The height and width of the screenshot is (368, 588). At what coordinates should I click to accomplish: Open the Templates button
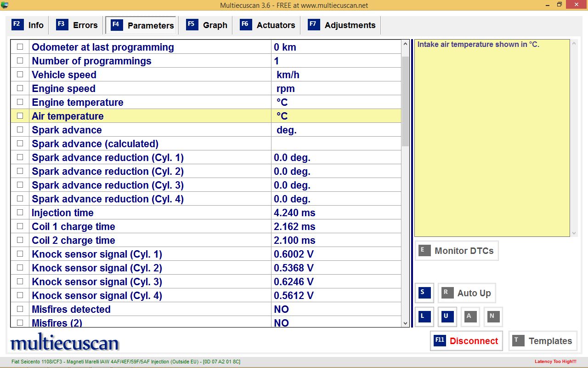(543, 341)
